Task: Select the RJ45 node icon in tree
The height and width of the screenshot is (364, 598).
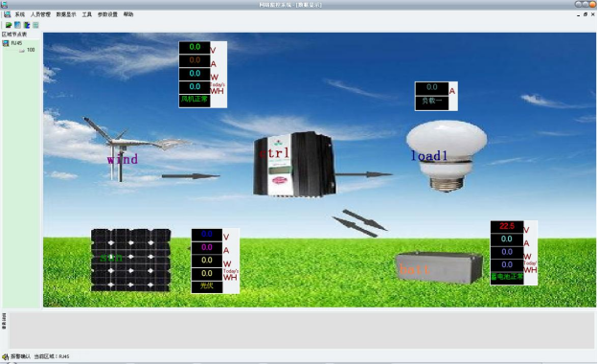Action: pyautogui.click(x=6, y=43)
